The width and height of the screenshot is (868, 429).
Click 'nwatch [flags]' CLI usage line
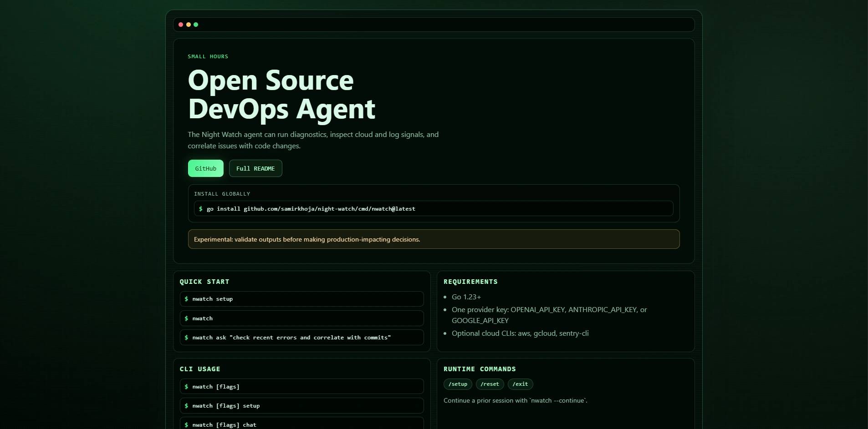click(x=301, y=387)
